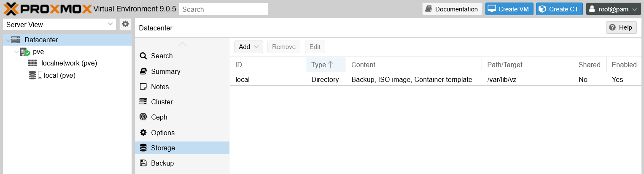Open the Summary menu item
The width and height of the screenshot is (644, 174).
point(182,71)
